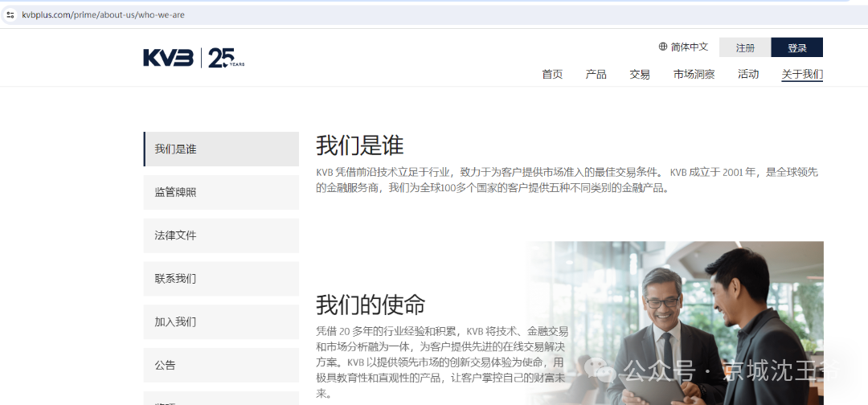Select 活动 in the top navigation
The image size is (868, 405).
[x=748, y=75]
